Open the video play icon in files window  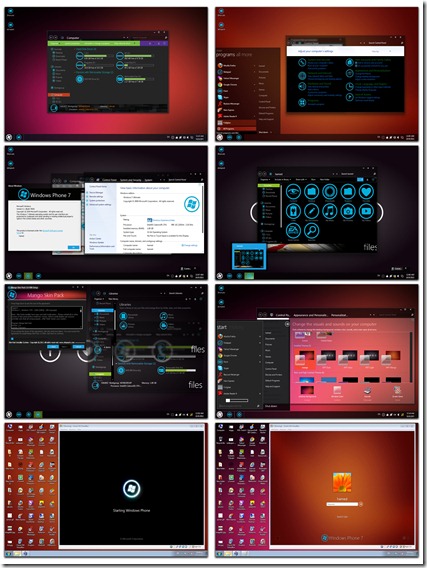point(366,211)
